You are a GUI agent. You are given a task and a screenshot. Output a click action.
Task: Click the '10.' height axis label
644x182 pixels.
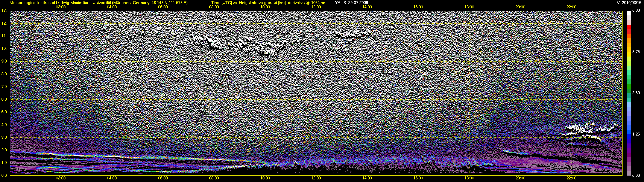click(x=4, y=48)
